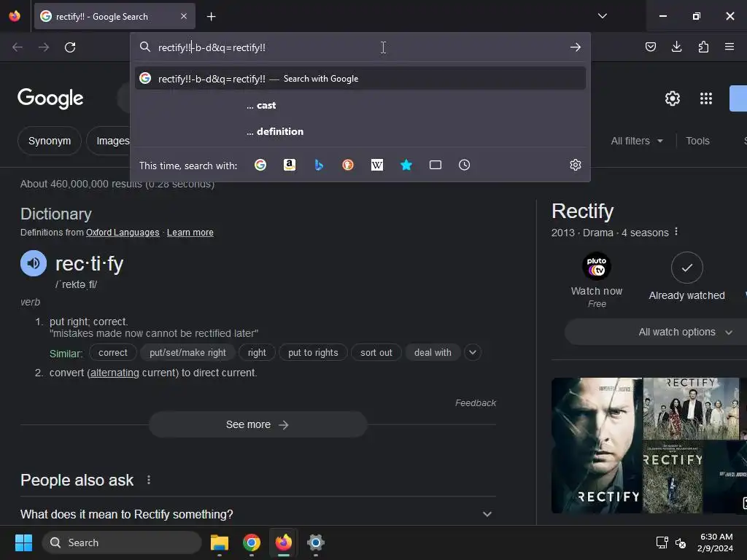Image resolution: width=747 pixels, height=560 pixels.
Task: Expand What does it mean to Rectify something
Action: click(x=258, y=514)
